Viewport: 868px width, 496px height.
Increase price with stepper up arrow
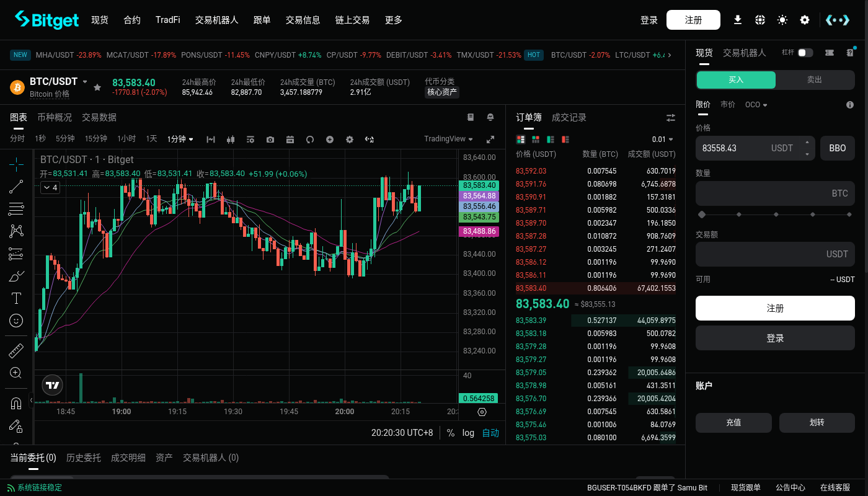807,142
